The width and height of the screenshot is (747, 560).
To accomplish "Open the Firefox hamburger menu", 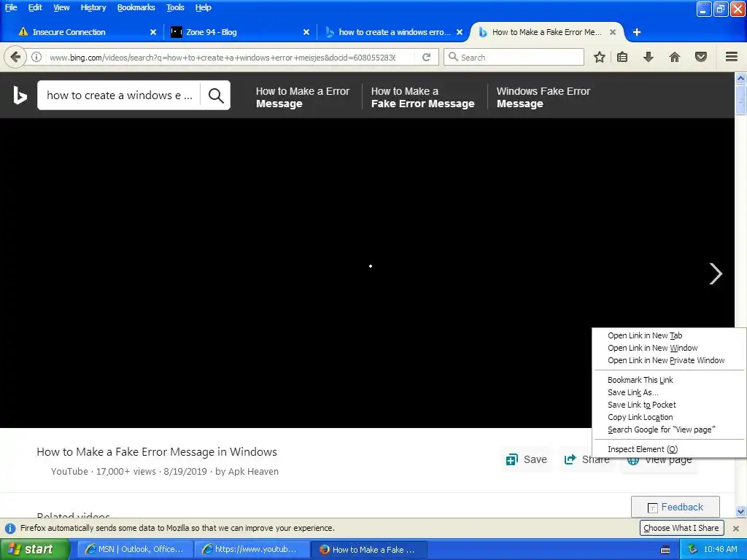I will pos(732,57).
